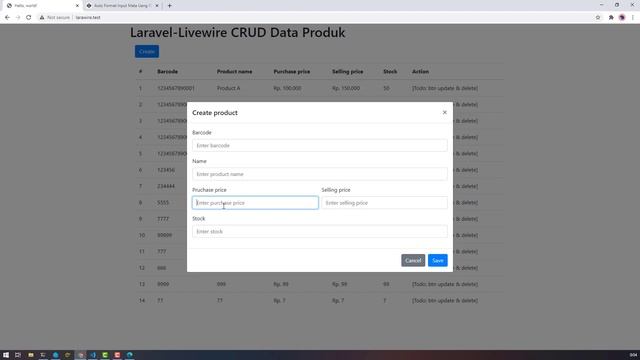Click Rp. 150.000 selling price cell
The image size is (640, 360).
tap(346, 88)
